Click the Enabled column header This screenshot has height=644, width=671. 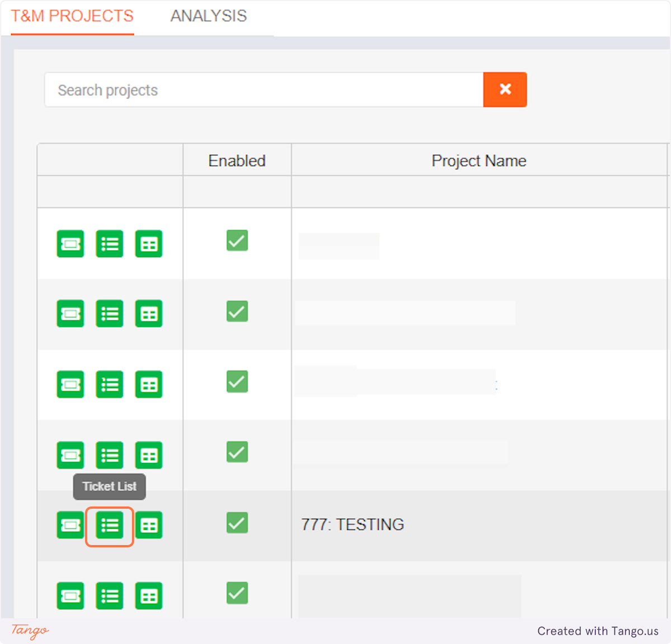[237, 160]
